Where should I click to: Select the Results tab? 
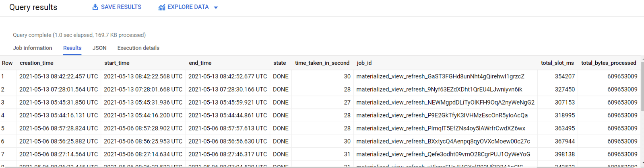[x=72, y=48]
